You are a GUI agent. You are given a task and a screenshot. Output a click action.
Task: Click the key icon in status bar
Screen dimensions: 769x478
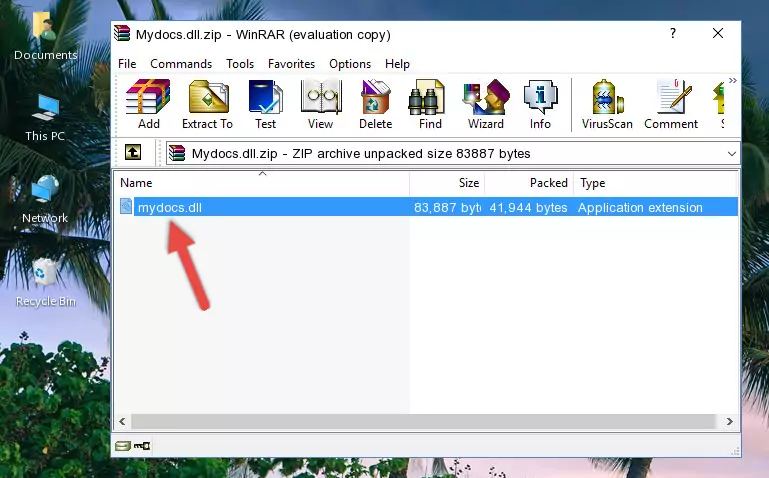point(142,446)
